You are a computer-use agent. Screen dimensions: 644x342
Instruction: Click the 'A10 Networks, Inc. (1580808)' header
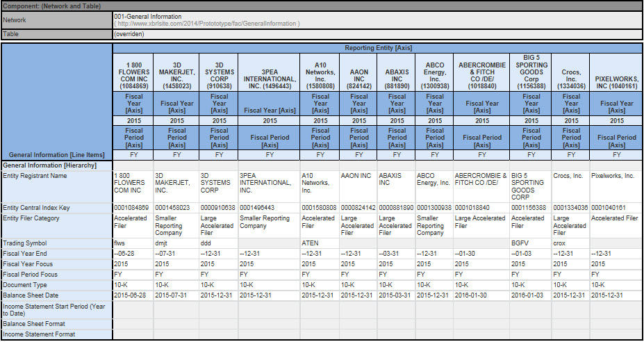point(320,72)
